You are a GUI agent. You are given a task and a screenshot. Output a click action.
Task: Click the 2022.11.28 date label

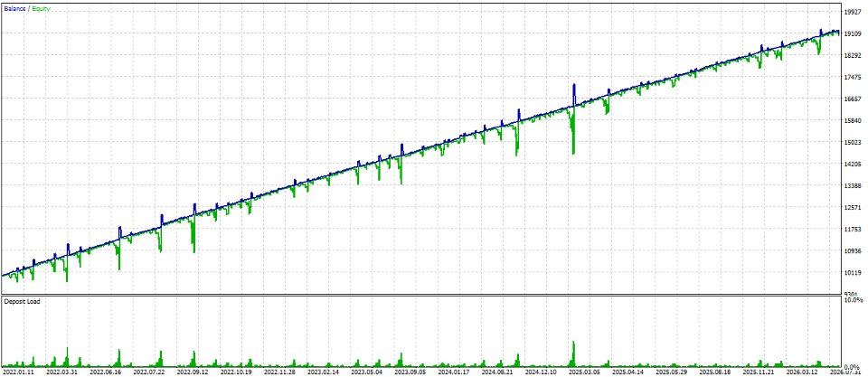279,372
